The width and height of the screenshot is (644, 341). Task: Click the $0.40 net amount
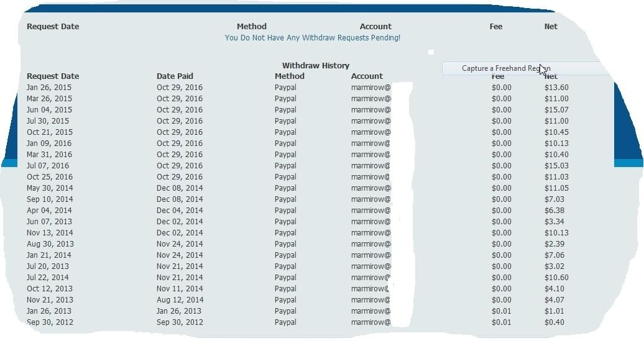554,322
